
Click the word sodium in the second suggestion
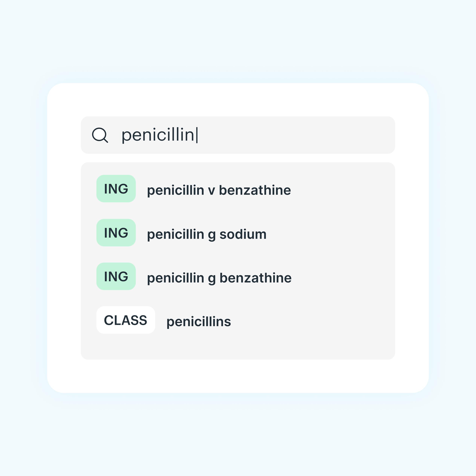[243, 234]
